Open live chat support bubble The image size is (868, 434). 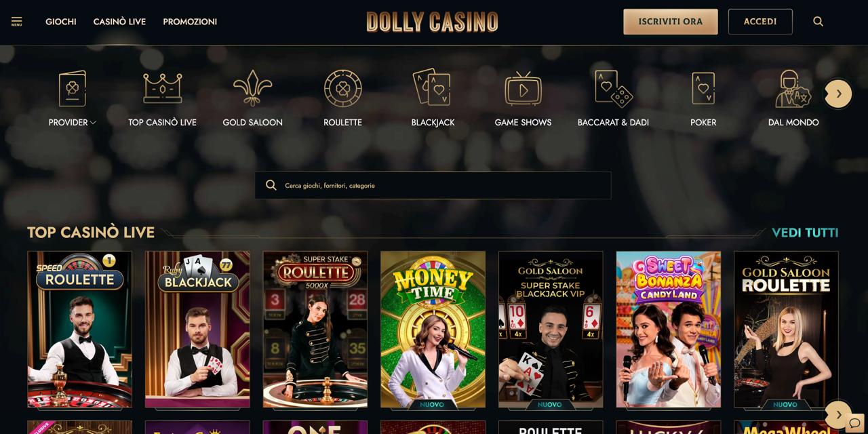pyautogui.click(x=855, y=423)
